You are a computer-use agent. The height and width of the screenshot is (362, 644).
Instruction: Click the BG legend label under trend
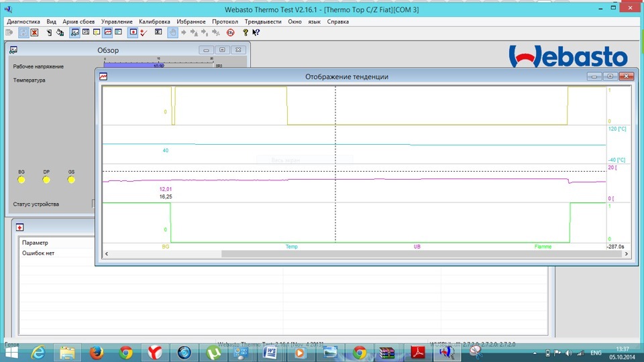pyautogui.click(x=166, y=247)
